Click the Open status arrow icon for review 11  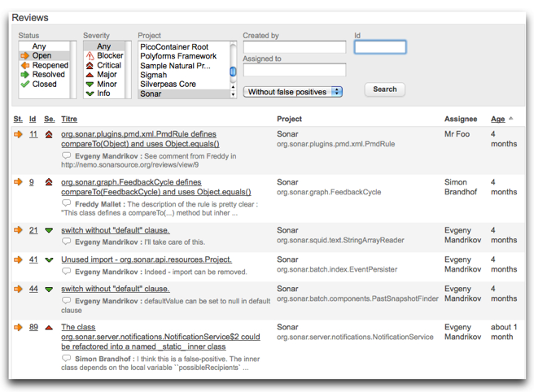[18, 134]
